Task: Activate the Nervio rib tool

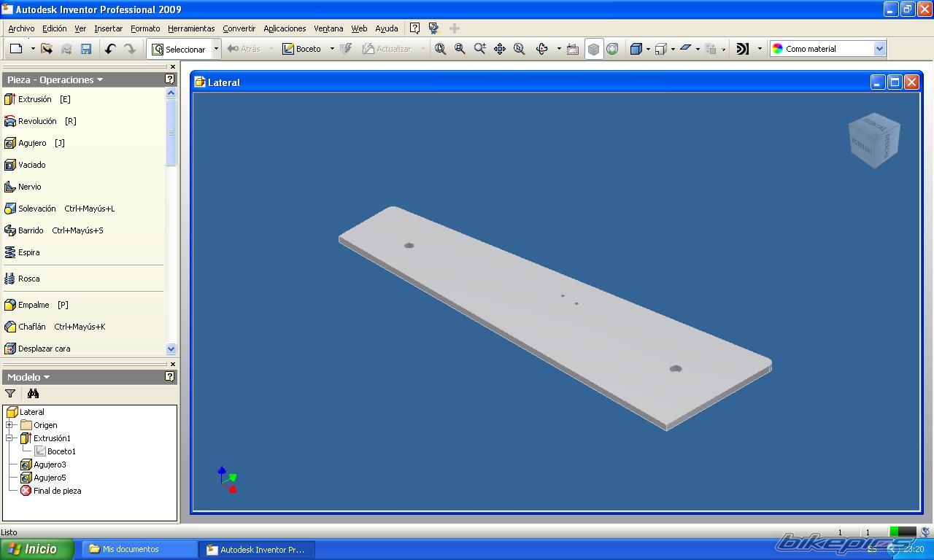Action: pyautogui.click(x=23, y=187)
